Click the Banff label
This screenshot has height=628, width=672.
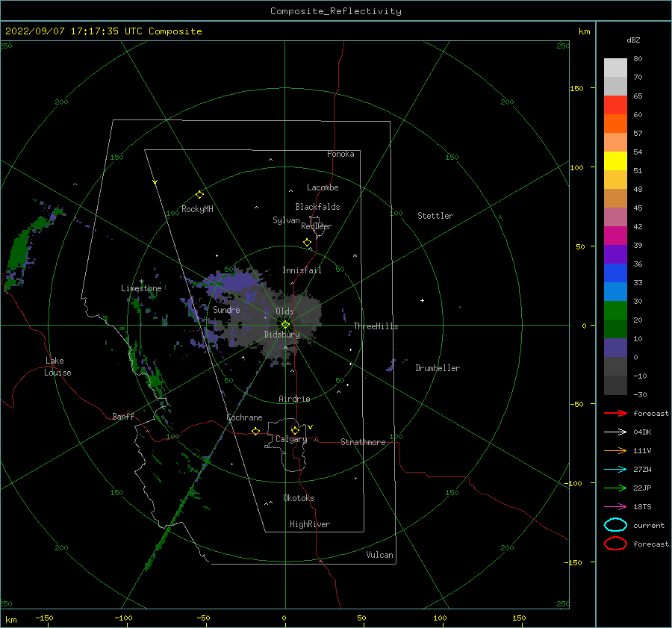(x=123, y=416)
